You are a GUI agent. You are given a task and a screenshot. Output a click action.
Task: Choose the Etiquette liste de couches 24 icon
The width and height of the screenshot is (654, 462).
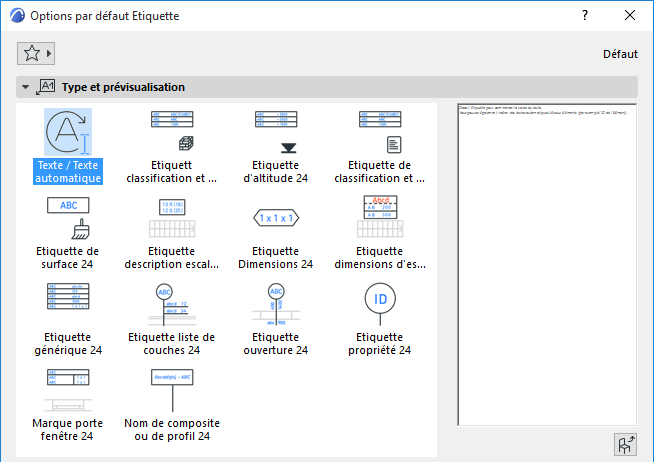click(x=172, y=304)
